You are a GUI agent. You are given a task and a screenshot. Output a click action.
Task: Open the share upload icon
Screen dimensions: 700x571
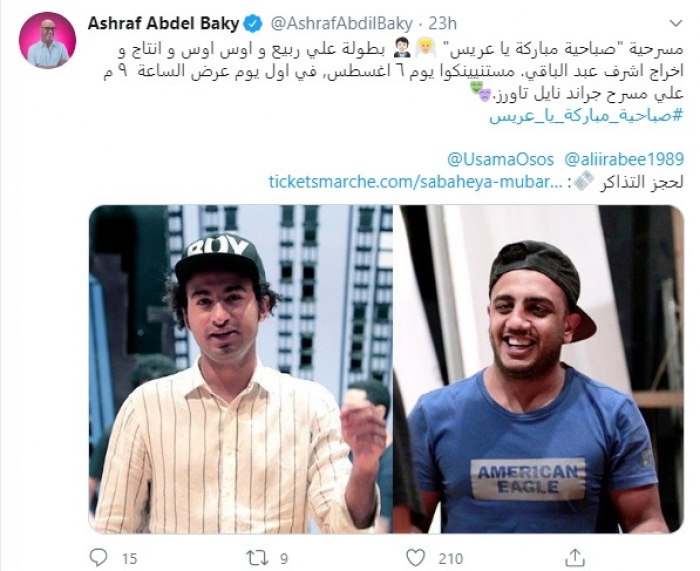pos(575,557)
